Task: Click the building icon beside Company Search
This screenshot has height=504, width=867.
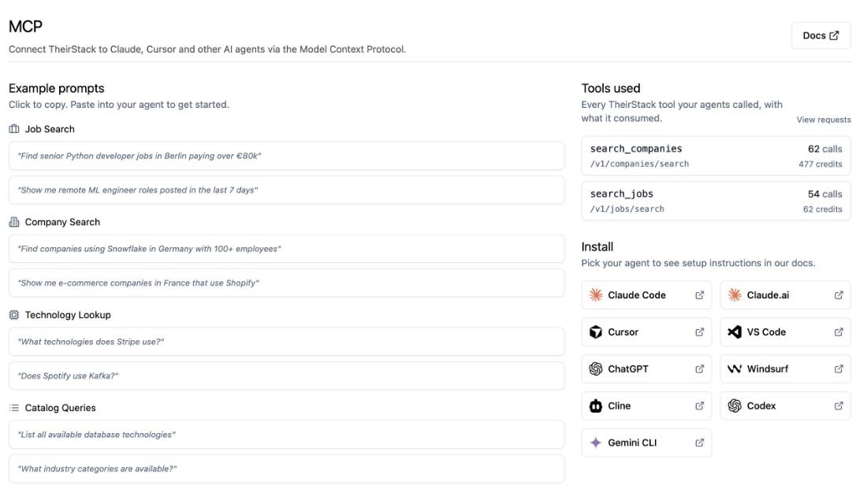Action: (x=14, y=221)
